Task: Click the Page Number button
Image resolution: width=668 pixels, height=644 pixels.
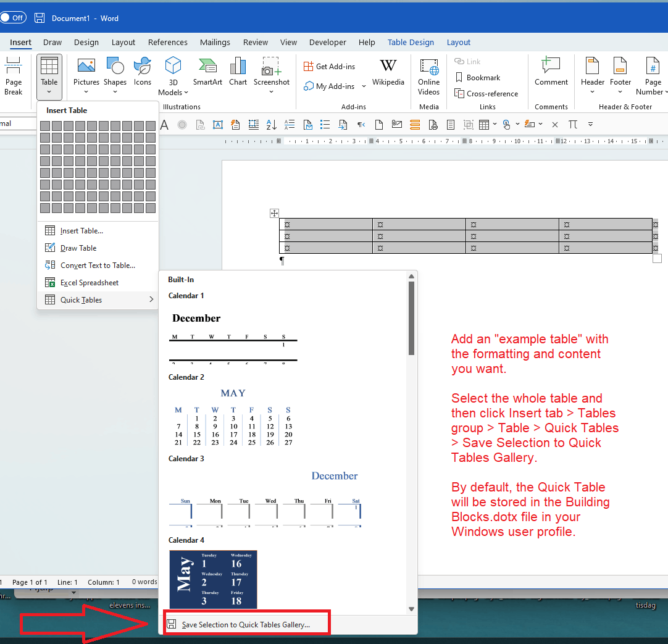Action: 652,77
